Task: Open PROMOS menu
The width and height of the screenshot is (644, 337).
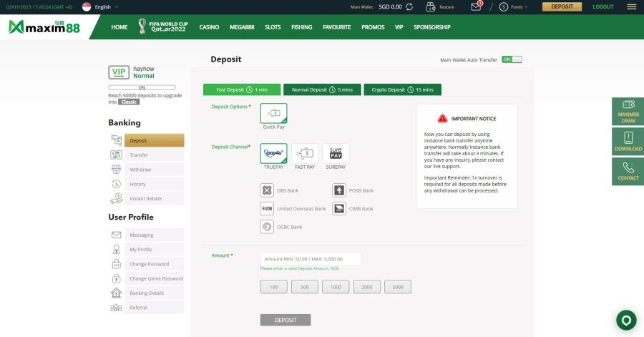Action: click(x=373, y=27)
